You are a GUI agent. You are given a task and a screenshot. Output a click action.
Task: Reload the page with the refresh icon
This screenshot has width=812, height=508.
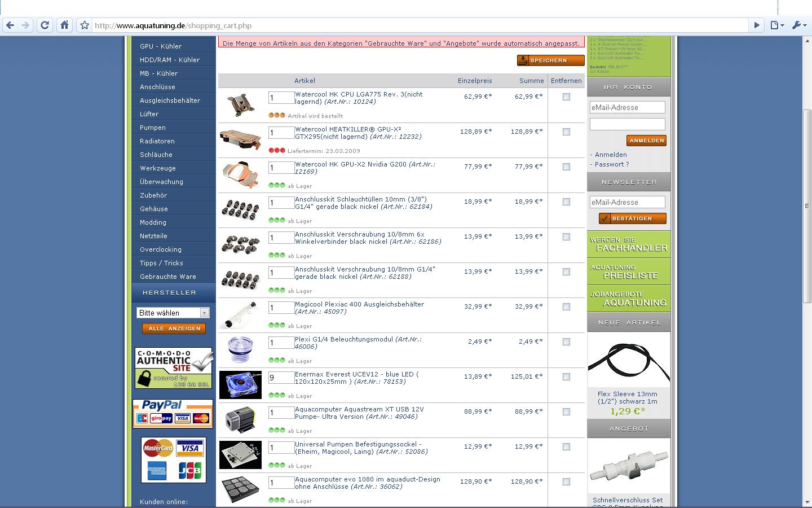coord(45,25)
